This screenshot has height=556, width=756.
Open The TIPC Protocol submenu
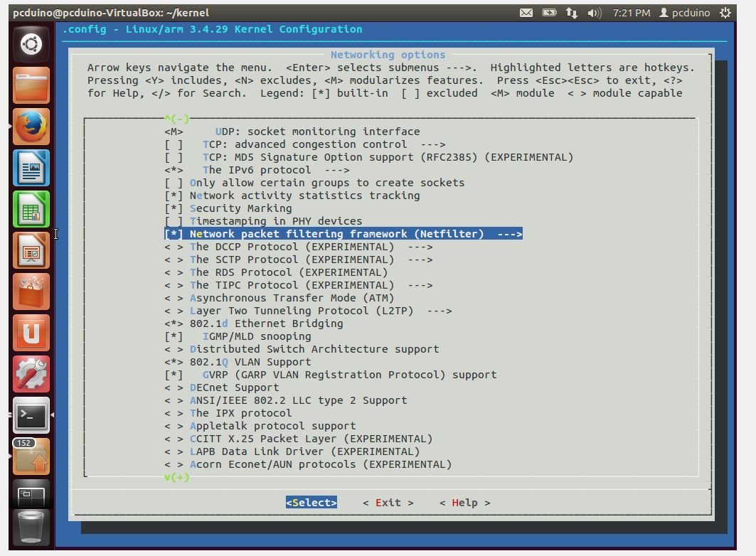point(299,285)
